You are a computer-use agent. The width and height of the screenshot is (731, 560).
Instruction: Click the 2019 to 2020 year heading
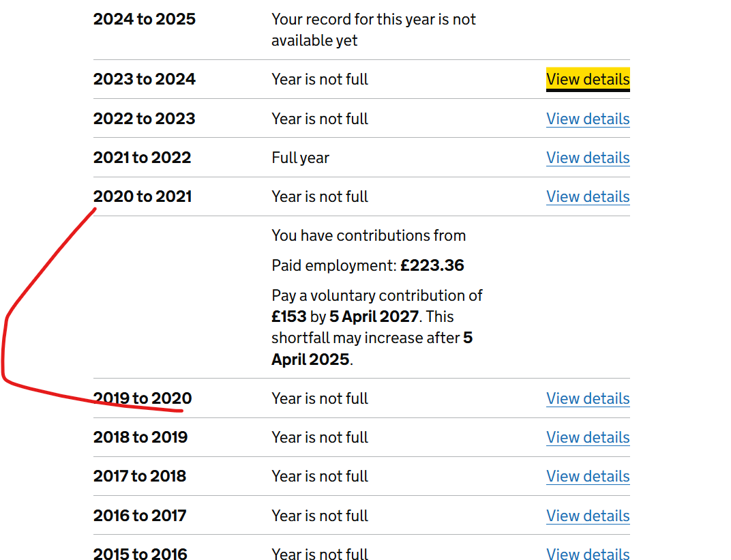click(x=143, y=398)
